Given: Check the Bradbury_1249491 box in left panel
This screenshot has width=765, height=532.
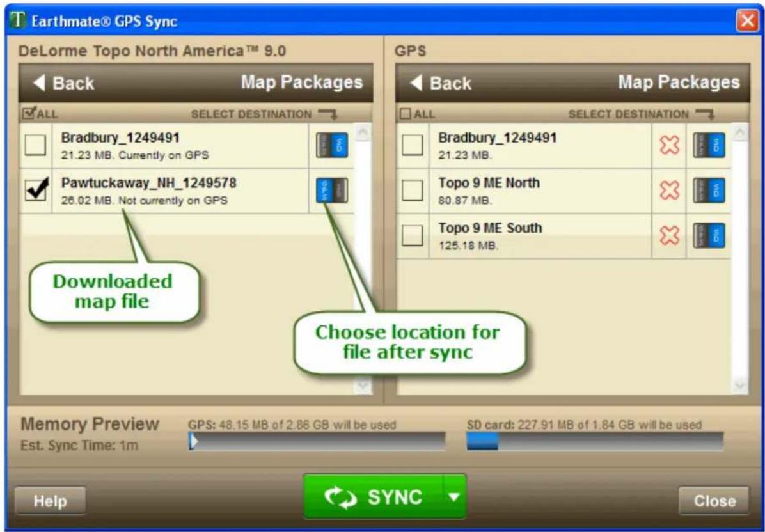Looking at the screenshot, I should coord(35,145).
